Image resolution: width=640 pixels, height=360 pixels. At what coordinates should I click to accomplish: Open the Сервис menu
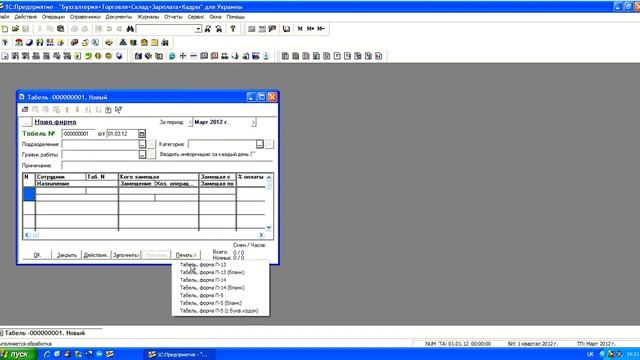coord(196,17)
